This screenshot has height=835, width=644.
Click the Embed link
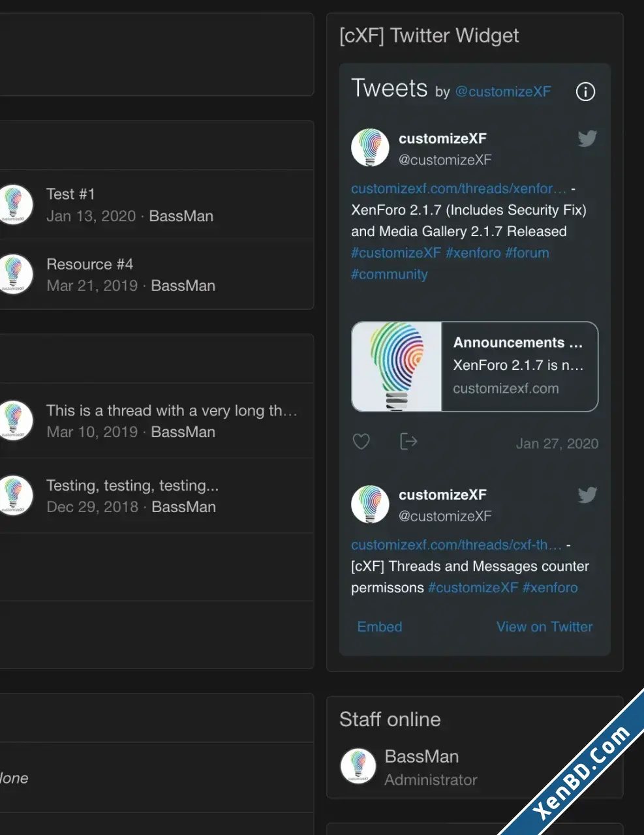tap(380, 627)
